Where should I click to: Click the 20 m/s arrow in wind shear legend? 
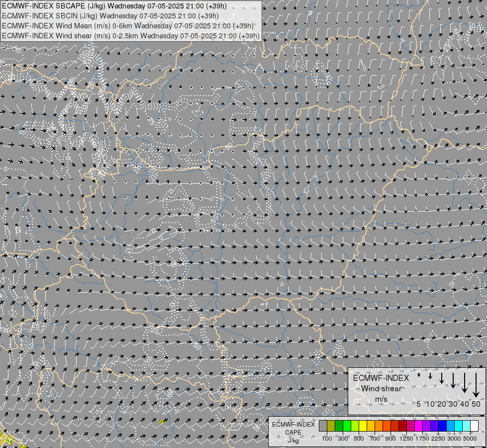pos(442,378)
